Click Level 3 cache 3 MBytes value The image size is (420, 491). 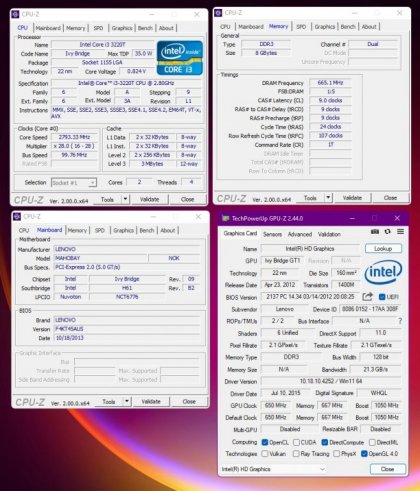(x=152, y=164)
